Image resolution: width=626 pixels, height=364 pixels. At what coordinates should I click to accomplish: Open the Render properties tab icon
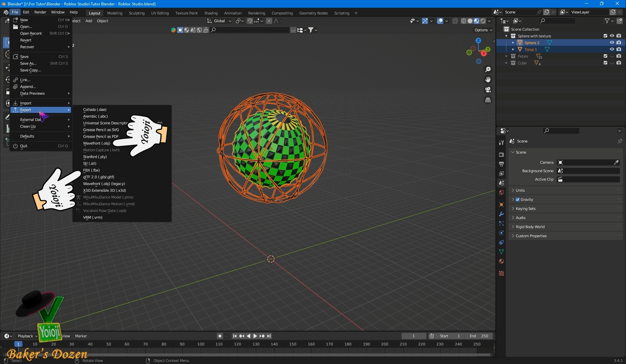(501, 155)
